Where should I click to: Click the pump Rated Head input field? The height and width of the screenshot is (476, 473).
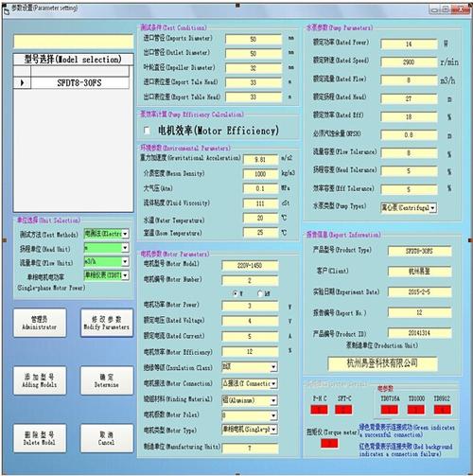click(409, 98)
